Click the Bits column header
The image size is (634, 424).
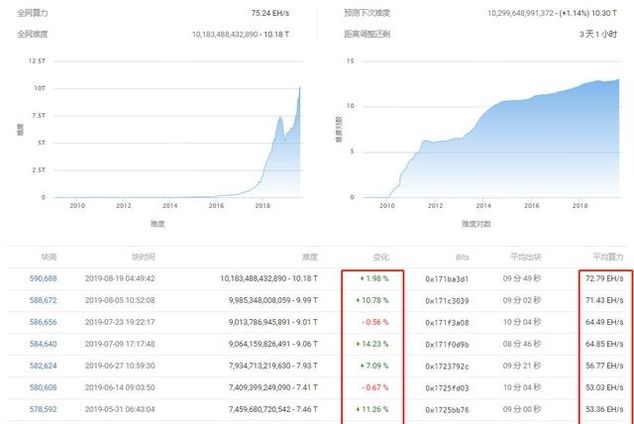[x=462, y=257]
